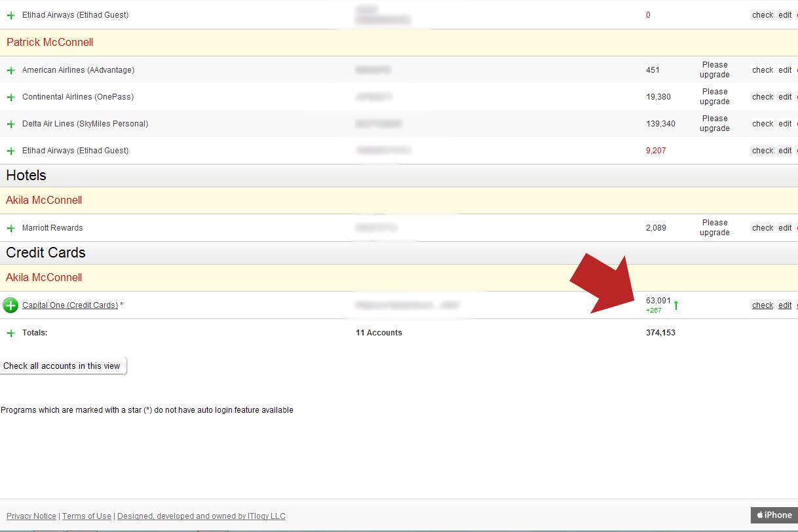The image size is (798, 532).
Task: Open Designed, developed and owned by ITlogy LLC
Action: pyautogui.click(x=201, y=516)
